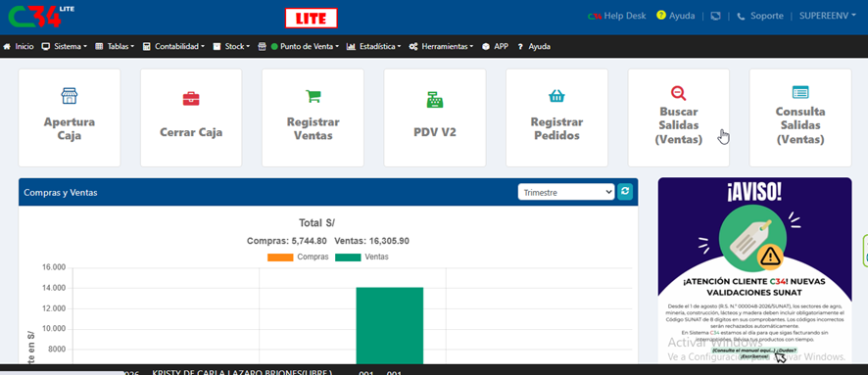Open the AVISO SUNAT notice banner

[754, 270]
